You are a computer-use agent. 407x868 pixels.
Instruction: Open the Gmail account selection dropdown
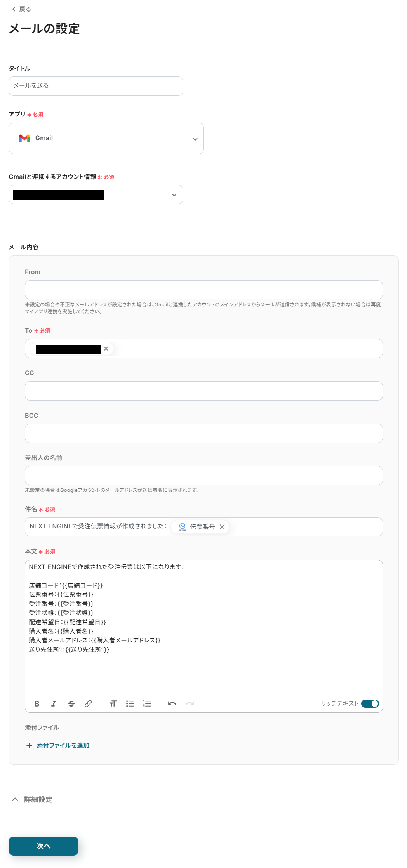click(96, 194)
